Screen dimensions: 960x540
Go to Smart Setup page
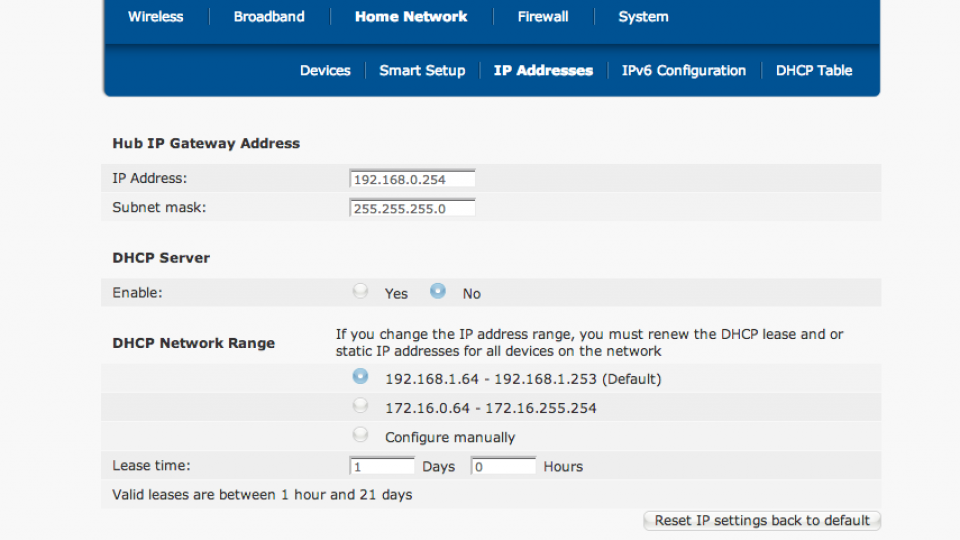pos(422,71)
